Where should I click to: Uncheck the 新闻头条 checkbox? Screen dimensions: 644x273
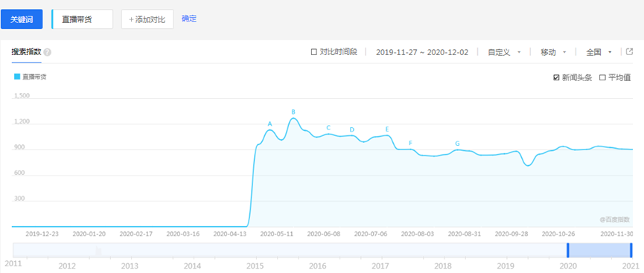point(556,78)
